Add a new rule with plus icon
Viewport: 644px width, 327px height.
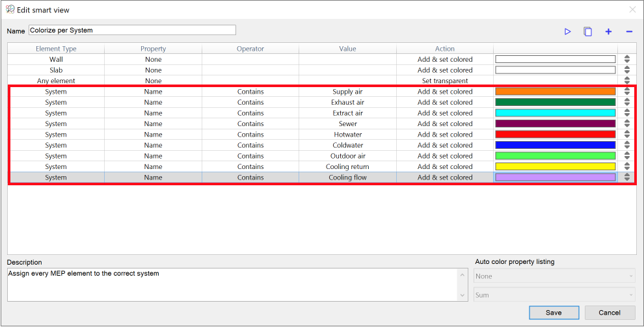(x=608, y=32)
